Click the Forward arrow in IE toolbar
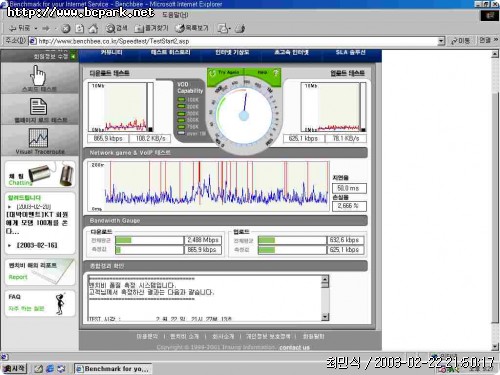The image size is (500, 375). pos(46,28)
